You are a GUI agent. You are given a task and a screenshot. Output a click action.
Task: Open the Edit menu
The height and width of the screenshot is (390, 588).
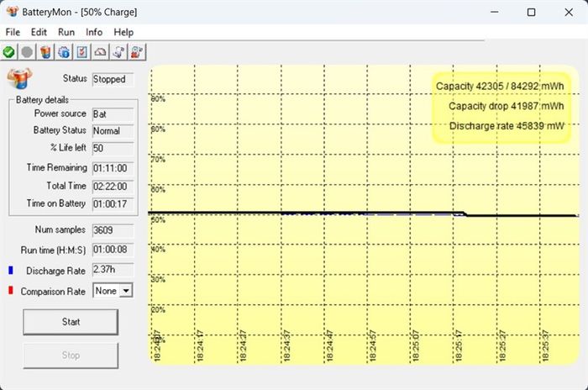coord(39,32)
